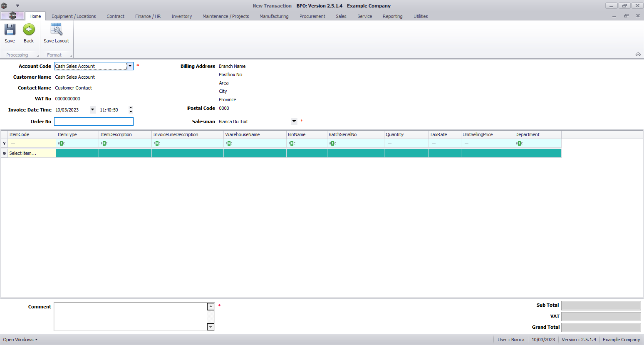Open the Maintenance / Projects tab
The image size is (644, 345).
[x=226, y=16]
